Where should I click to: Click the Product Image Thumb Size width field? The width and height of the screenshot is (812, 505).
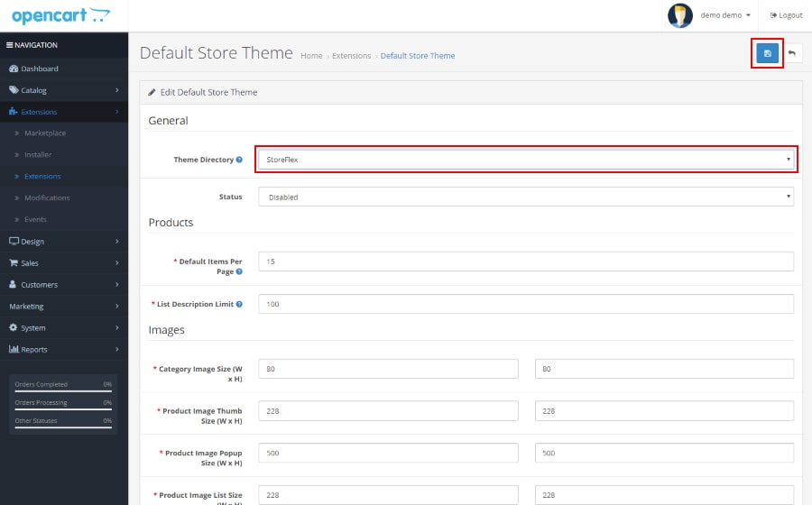(x=388, y=411)
